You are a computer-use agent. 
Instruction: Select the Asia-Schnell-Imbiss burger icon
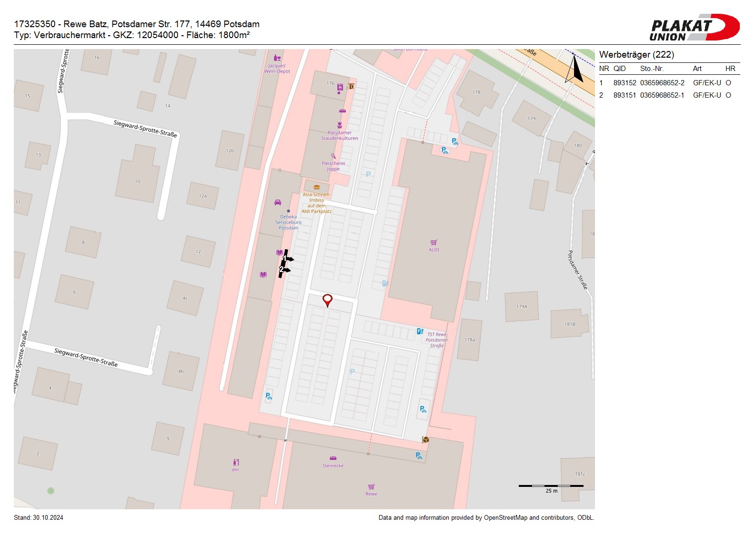tap(316, 187)
